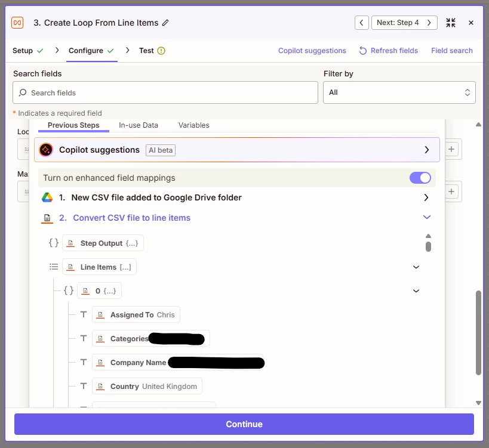This screenshot has height=448, width=489.
Task: Collapse the Line Items chevron
Action: tap(416, 267)
